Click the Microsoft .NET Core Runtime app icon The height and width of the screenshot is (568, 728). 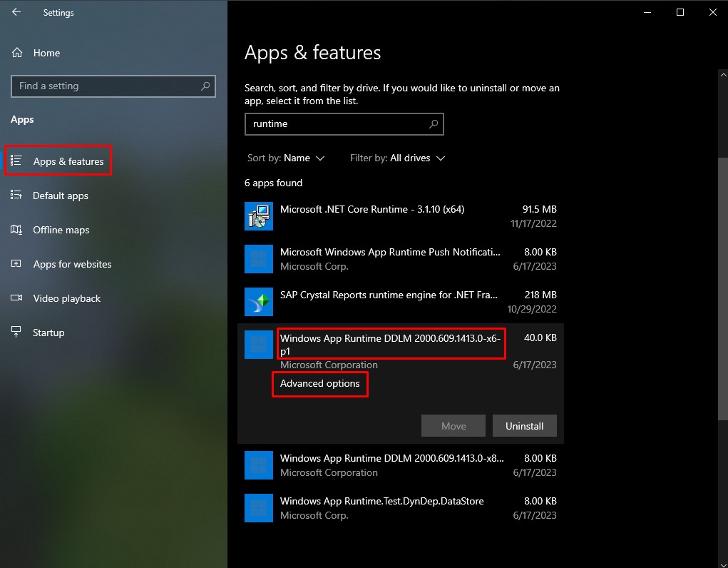click(258, 216)
